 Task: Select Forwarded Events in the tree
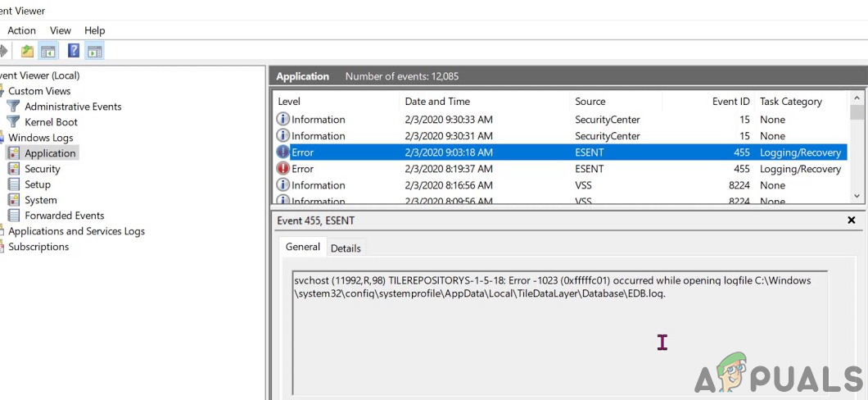click(64, 216)
